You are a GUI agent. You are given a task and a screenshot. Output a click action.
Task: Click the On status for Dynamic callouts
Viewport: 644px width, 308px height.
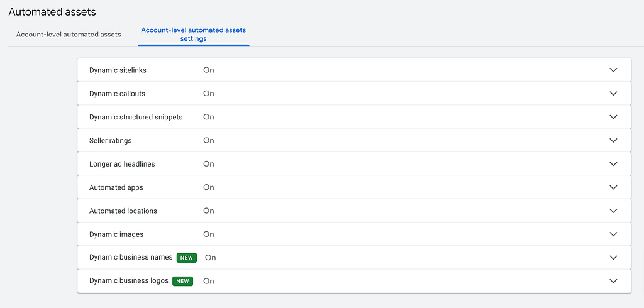point(208,94)
